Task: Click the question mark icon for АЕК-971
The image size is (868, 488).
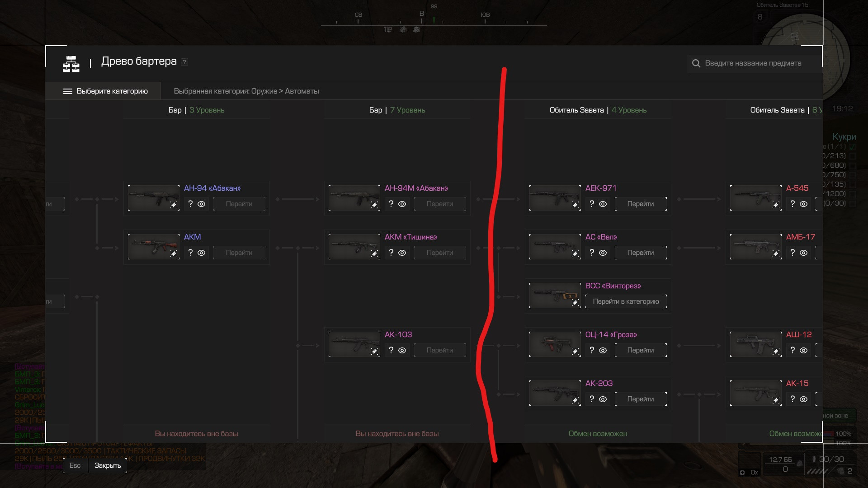Action: [592, 204]
